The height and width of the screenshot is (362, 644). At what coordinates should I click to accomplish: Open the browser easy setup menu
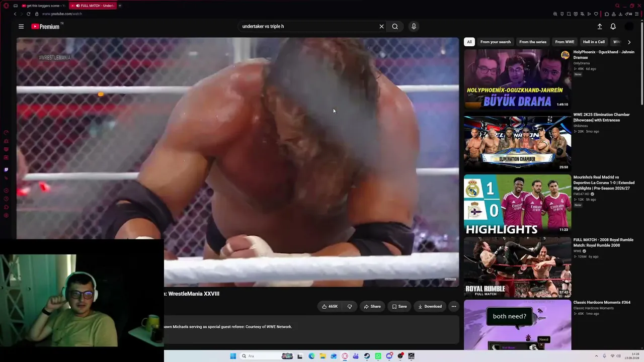tap(637, 14)
